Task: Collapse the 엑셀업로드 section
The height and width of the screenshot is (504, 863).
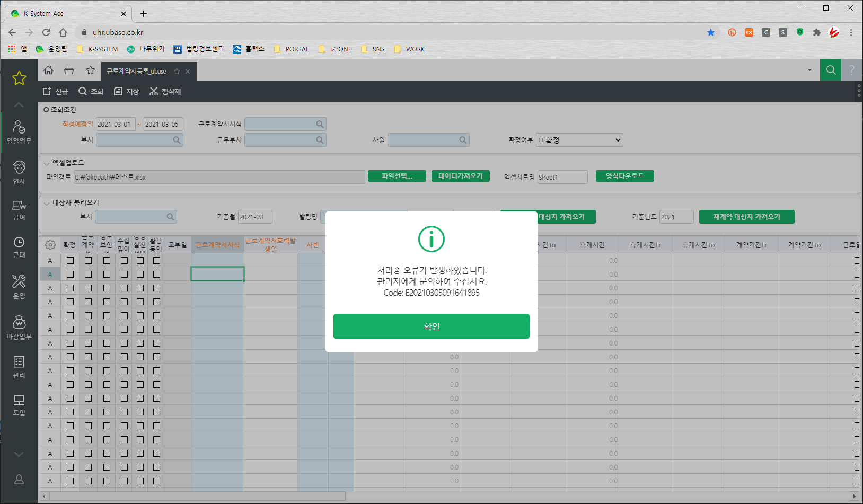Action: (x=47, y=163)
